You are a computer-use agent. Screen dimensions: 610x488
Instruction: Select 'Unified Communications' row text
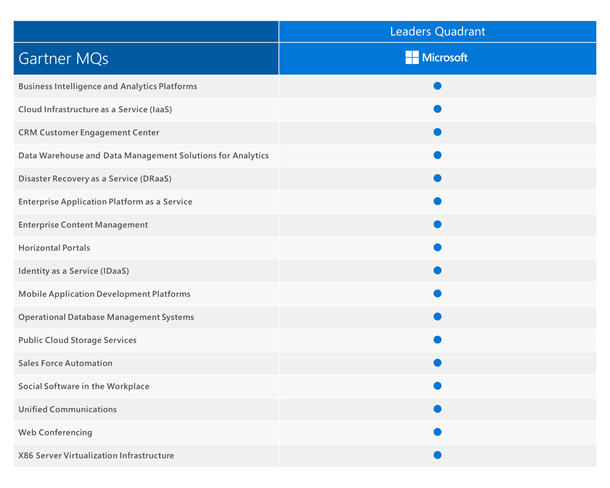[67, 409]
